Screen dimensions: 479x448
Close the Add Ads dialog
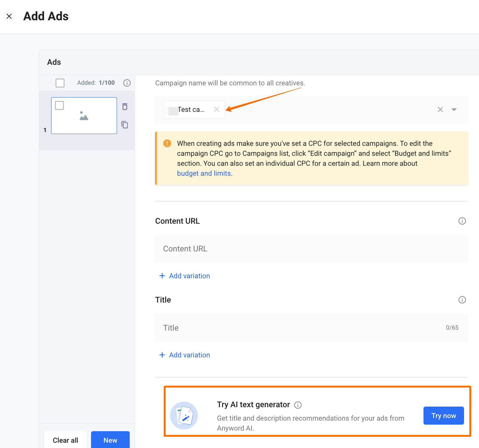(9, 16)
